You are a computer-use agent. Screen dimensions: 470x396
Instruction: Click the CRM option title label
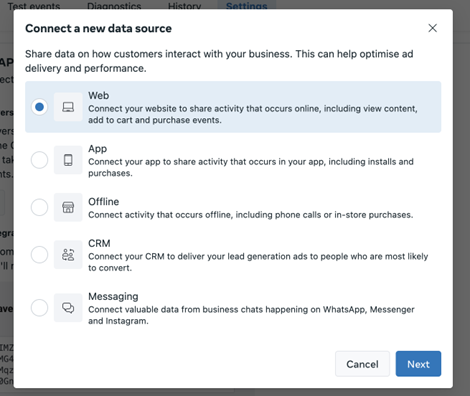tap(99, 243)
